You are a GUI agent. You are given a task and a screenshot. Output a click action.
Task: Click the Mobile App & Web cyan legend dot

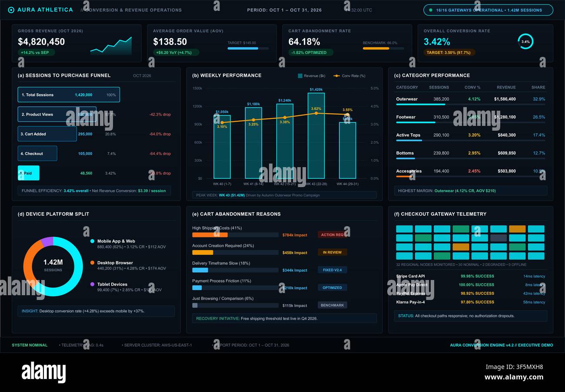pyautogui.click(x=92, y=241)
